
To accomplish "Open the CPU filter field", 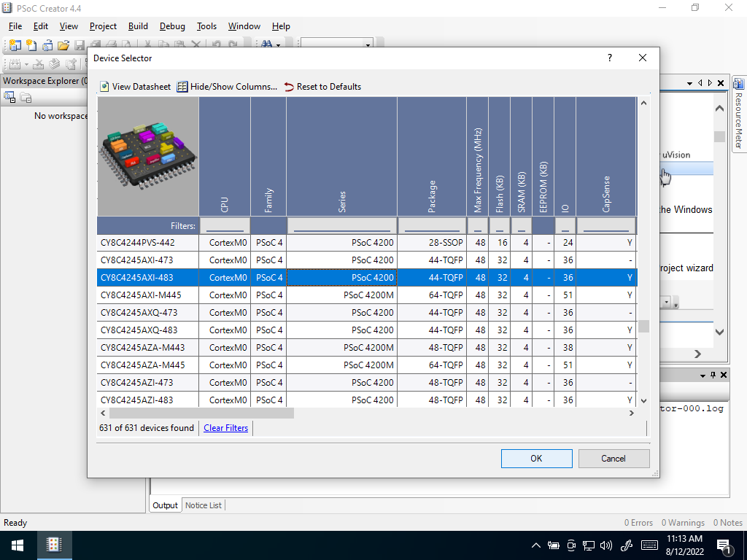I will (225, 226).
